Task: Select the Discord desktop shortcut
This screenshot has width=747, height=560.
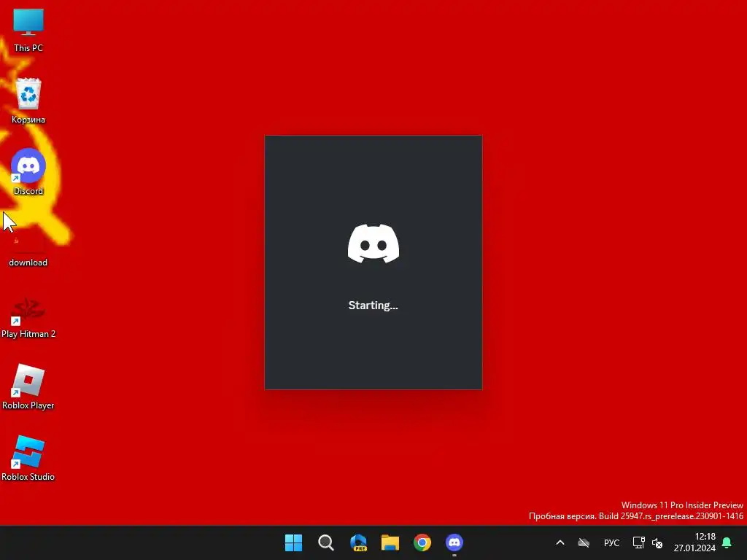Action: (28, 172)
